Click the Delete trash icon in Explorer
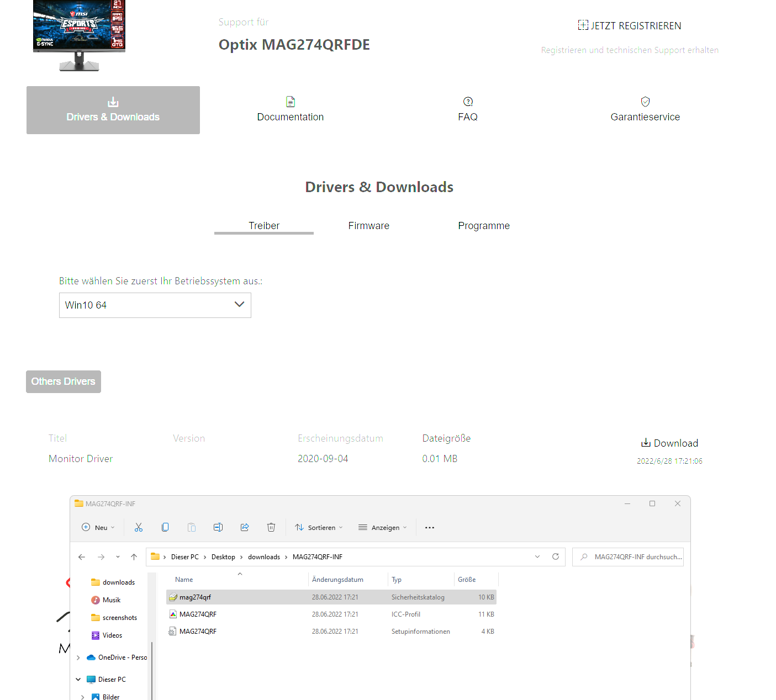Screen dimensions: 776x700 tap(271, 527)
